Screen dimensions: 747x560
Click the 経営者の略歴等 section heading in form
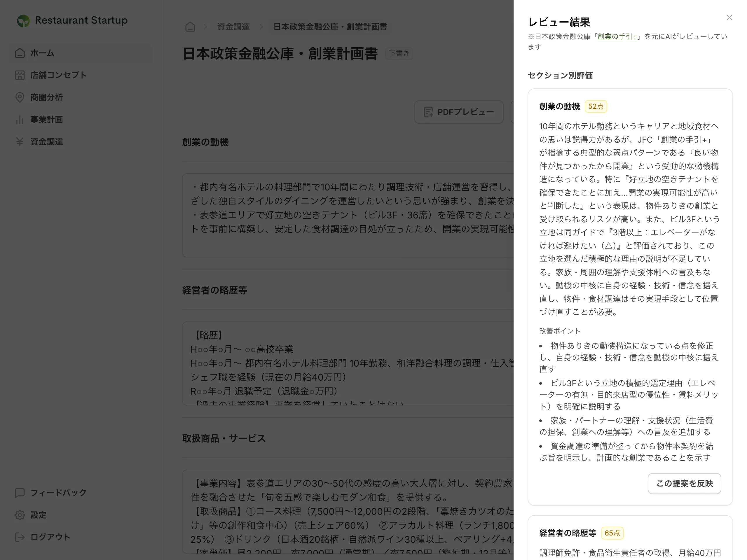(215, 290)
